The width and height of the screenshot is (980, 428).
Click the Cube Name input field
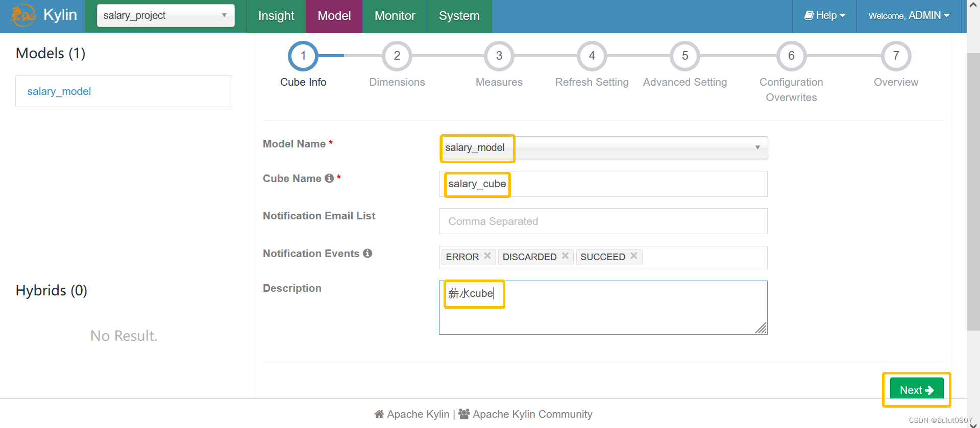point(603,184)
